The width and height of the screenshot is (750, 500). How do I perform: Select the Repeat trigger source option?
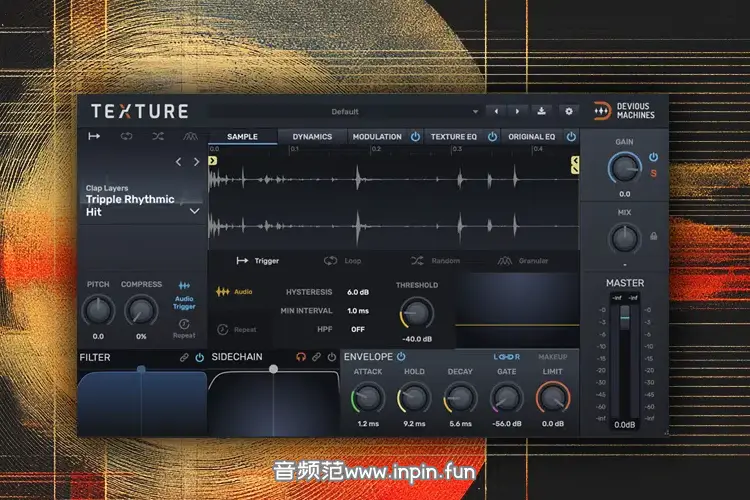click(x=237, y=329)
